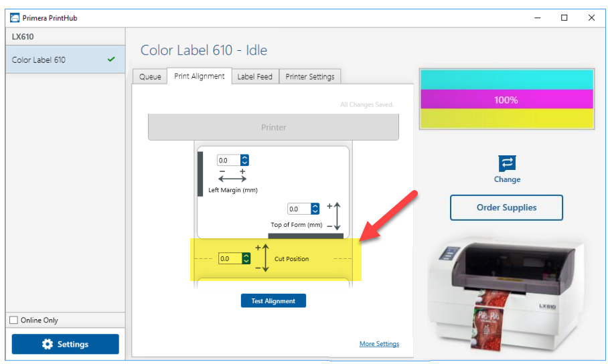608x364 pixels.
Task: Decrease Top of Form with the down arrow
Action: click(315, 211)
